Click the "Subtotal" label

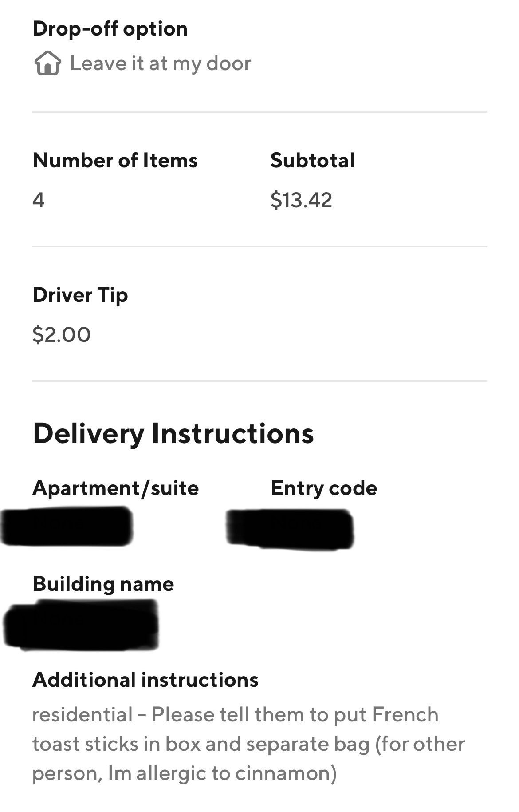(312, 160)
